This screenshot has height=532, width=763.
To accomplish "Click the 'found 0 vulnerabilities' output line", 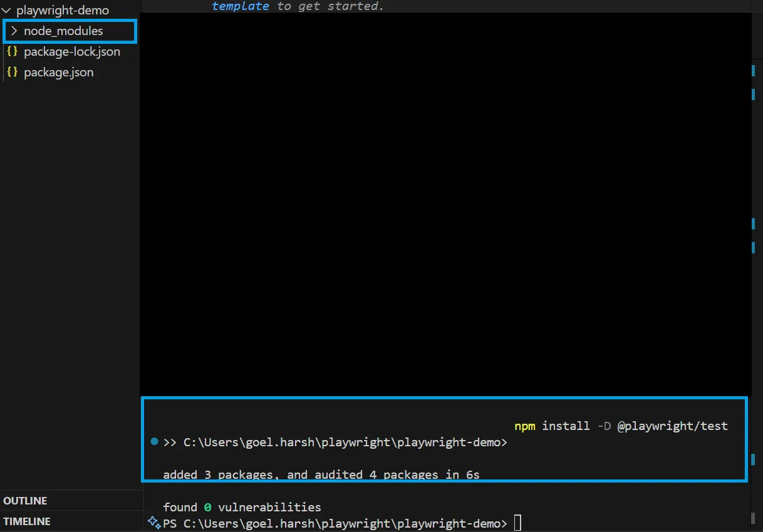I will click(242, 507).
